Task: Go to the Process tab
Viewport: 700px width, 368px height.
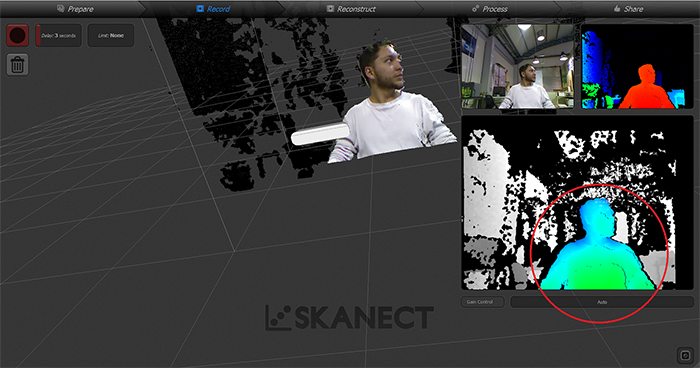Action: tap(490, 8)
